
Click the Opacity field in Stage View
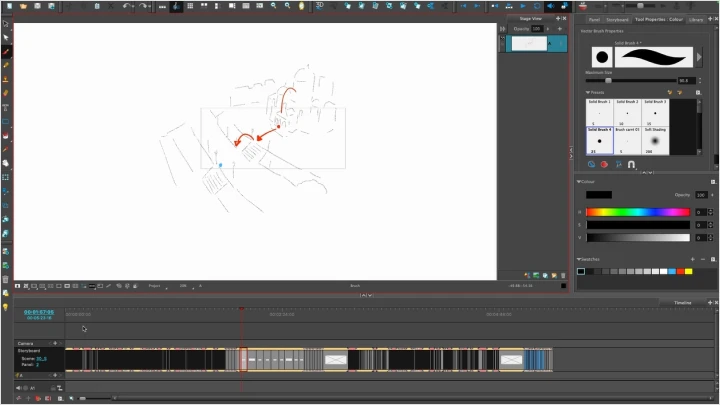pos(537,29)
